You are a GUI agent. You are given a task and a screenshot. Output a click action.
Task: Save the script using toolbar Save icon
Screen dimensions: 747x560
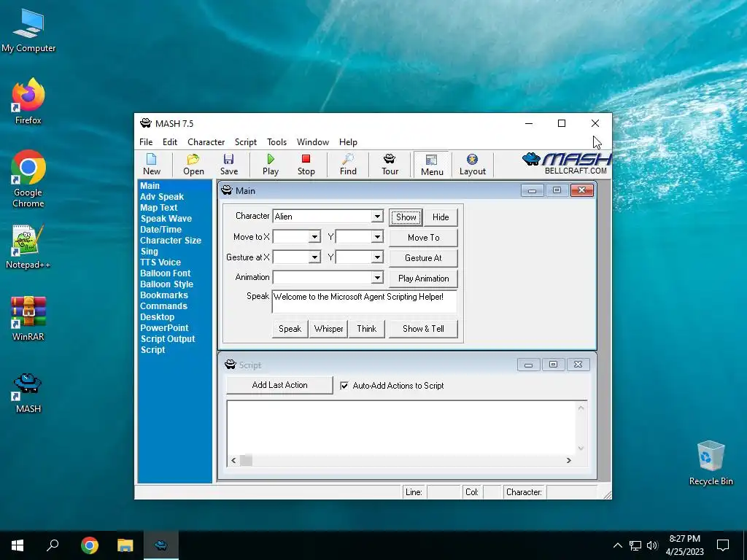pos(228,164)
